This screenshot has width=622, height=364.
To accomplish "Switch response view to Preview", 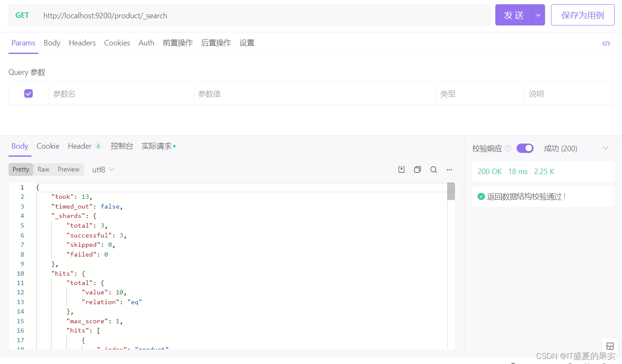I will 68,169.
